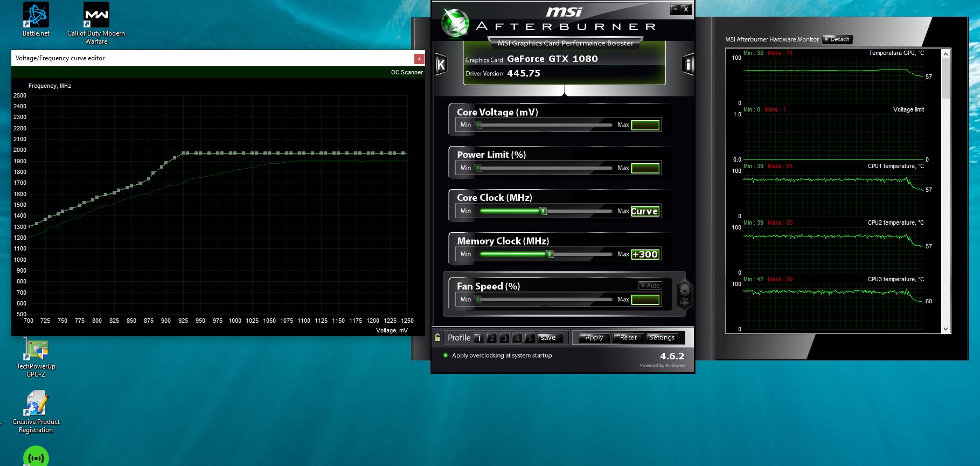Select the TechPowerUp GPU-Z desktop icon

tap(36, 358)
